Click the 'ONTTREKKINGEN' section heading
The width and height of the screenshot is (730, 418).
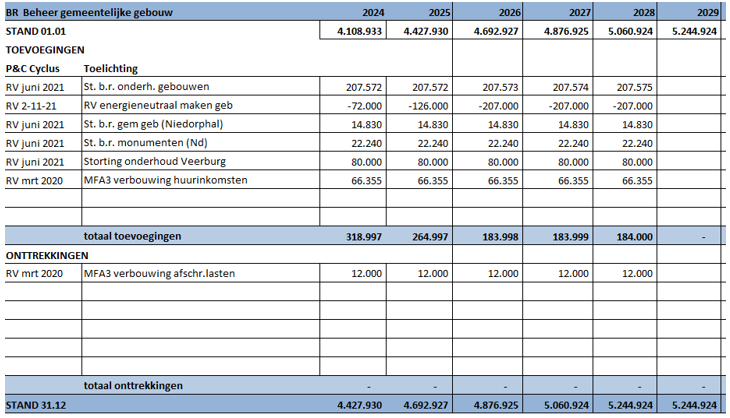[46, 254]
